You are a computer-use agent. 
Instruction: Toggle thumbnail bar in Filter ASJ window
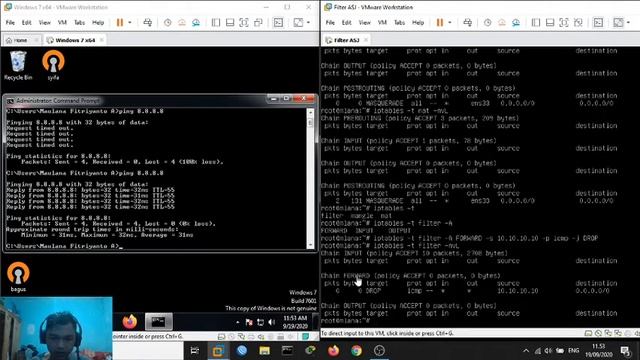tap(550, 22)
